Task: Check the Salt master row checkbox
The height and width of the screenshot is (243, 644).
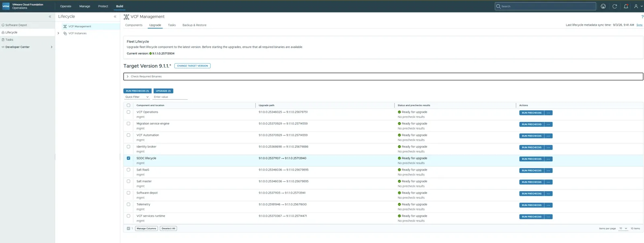Action: pyautogui.click(x=128, y=181)
